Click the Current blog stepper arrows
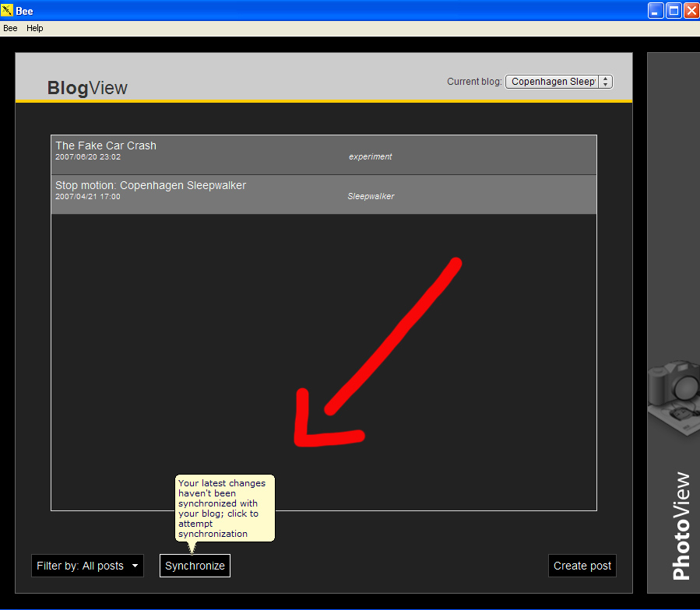The height and width of the screenshot is (610, 700). [605, 82]
